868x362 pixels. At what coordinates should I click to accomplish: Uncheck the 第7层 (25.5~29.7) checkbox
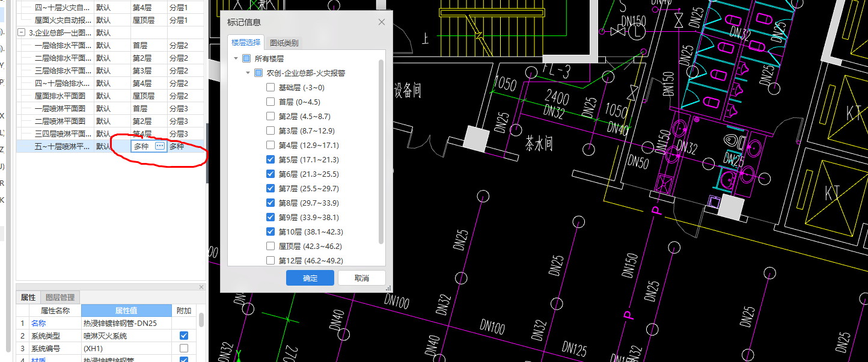(270, 189)
